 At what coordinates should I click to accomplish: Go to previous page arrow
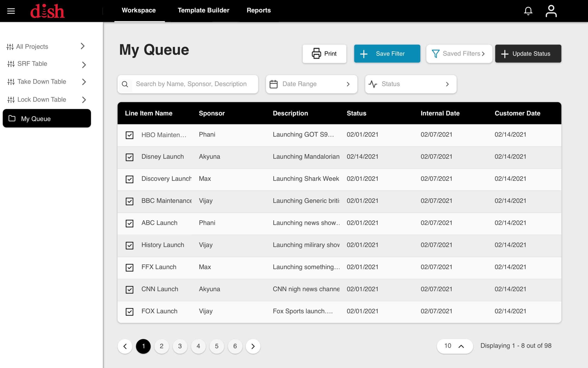tap(125, 346)
